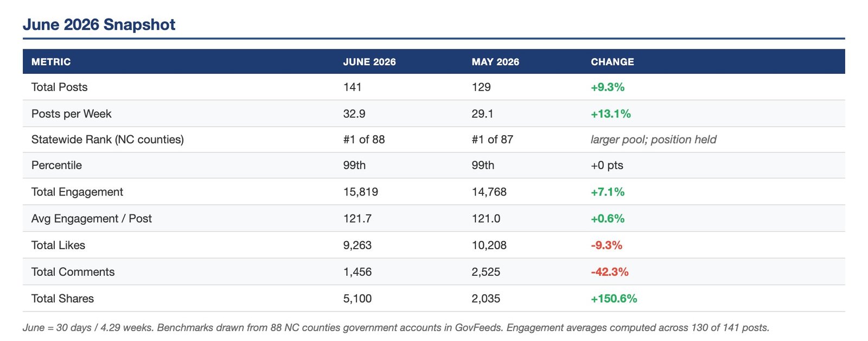Click the engagement value 14,768
The width and height of the screenshot is (868, 341).
(x=489, y=192)
